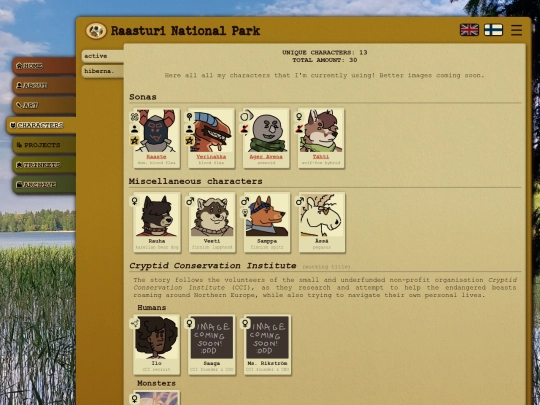Switch to the active characters tab
This screenshot has width=540, height=405.
(x=103, y=56)
